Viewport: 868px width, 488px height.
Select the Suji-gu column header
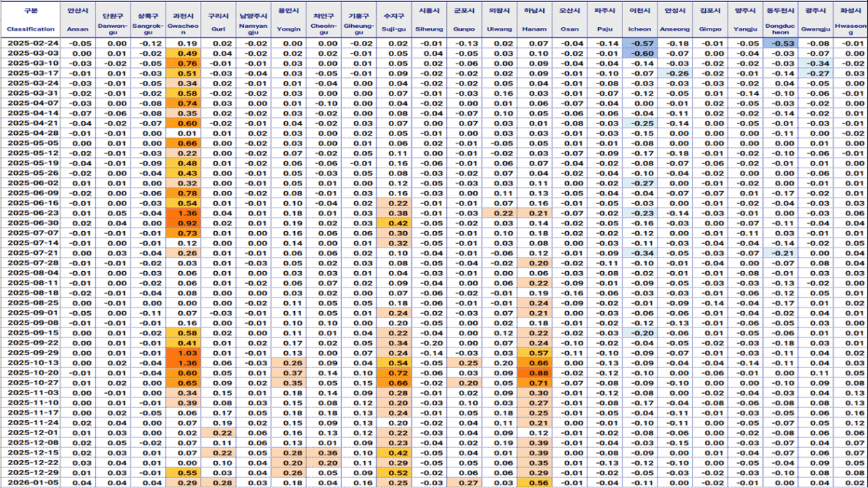(x=393, y=20)
